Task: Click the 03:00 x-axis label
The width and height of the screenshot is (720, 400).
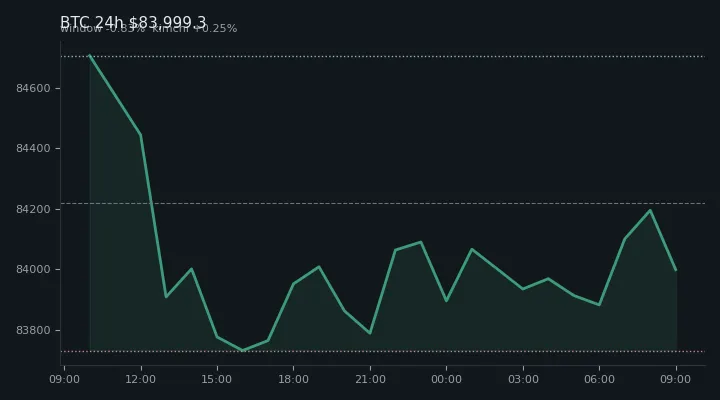Action: 523,379
